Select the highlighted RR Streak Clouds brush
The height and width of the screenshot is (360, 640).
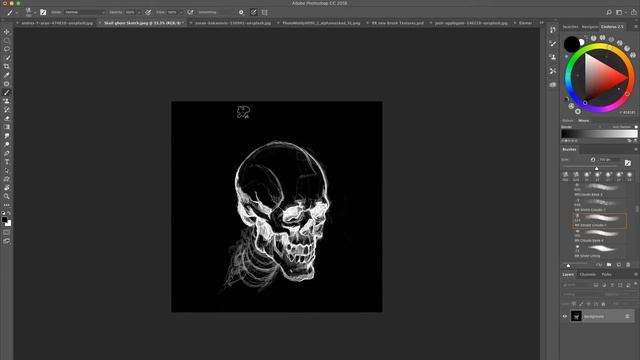(599, 220)
